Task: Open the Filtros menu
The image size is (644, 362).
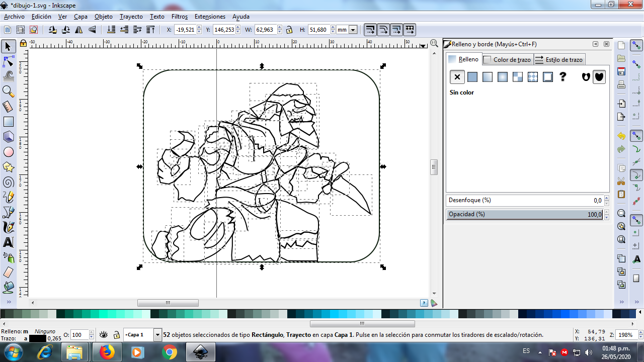Action: (180, 17)
